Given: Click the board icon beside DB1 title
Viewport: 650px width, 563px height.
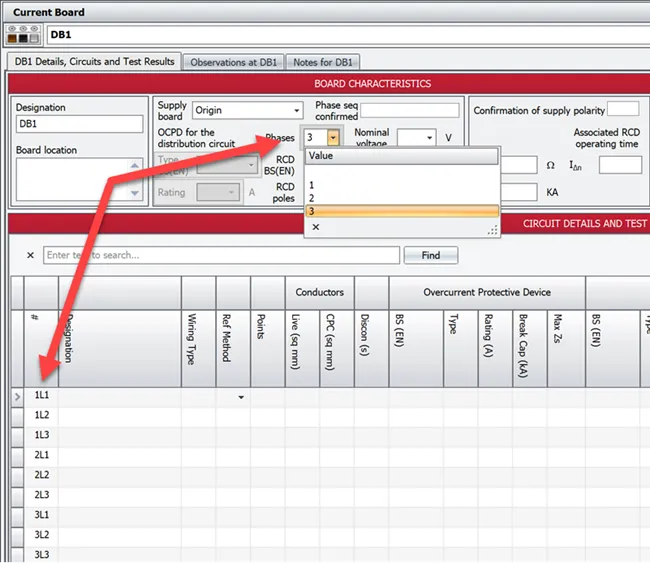Looking at the screenshot, I should pyautogui.click(x=27, y=34).
